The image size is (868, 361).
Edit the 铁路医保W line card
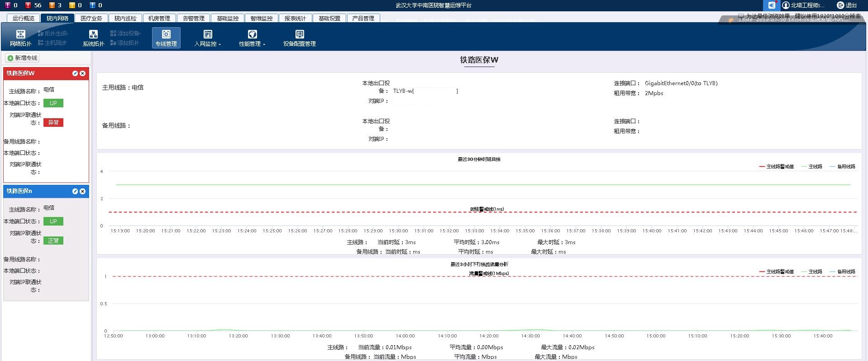(x=75, y=73)
